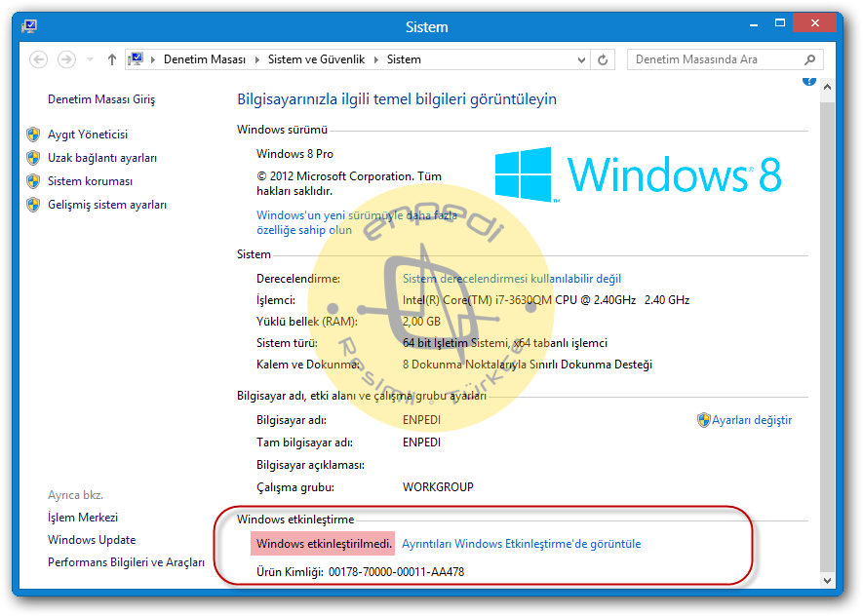The width and height of the screenshot is (863, 616).
Task: Open Uzak bağlantı ayarları
Action: (102, 158)
